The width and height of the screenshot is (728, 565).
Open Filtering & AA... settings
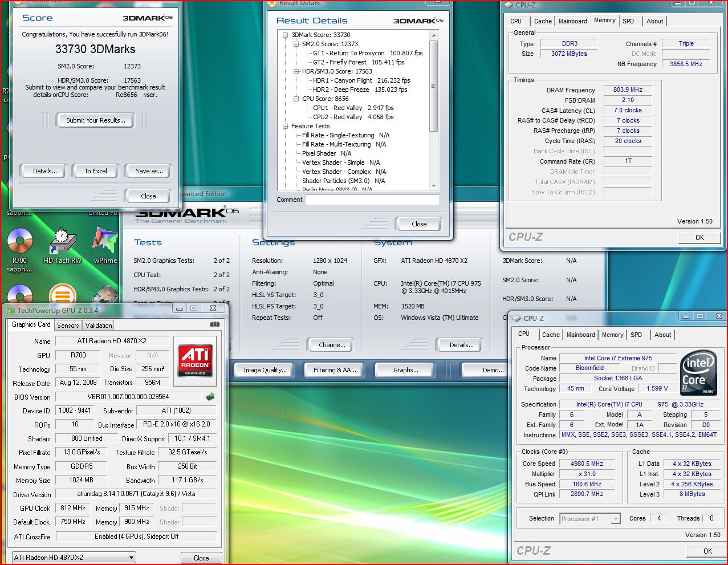point(335,370)
